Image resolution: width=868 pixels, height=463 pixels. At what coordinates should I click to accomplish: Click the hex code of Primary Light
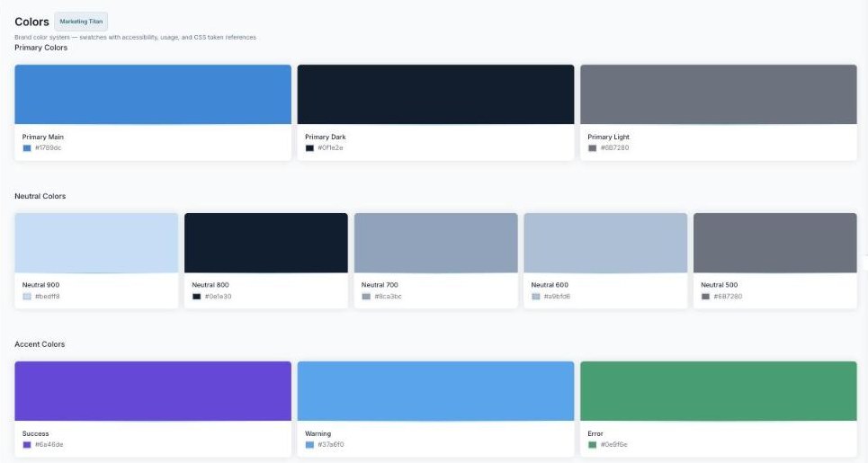(614, 147)
